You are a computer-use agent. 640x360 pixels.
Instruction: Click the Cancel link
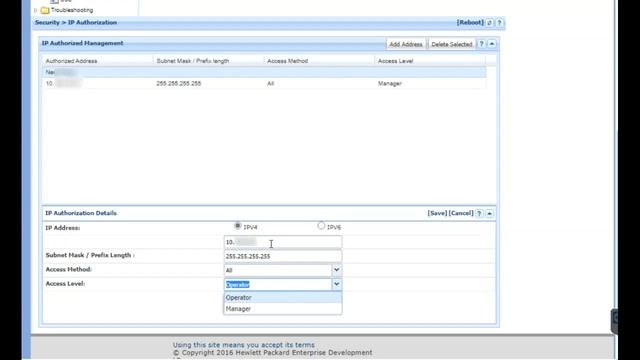click(x=461, y=213)
